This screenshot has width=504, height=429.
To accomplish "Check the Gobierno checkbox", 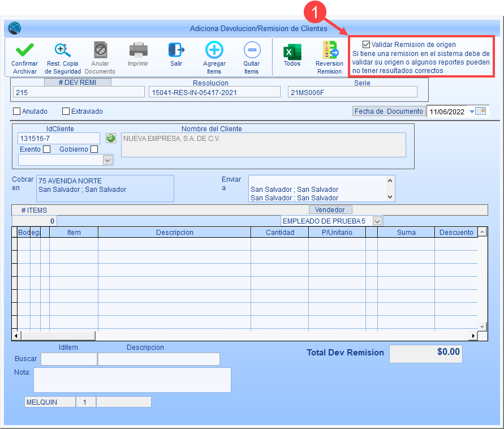I will tap(94, 149).
